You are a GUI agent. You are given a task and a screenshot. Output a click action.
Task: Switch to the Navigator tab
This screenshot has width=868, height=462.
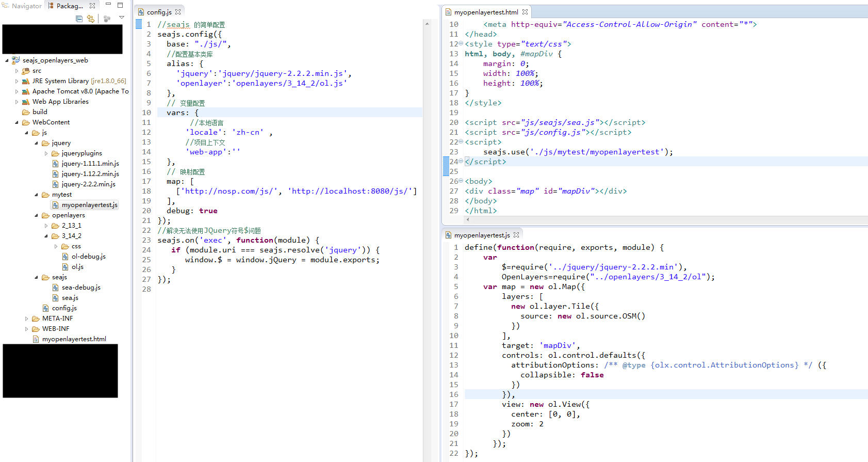point(22,6)
